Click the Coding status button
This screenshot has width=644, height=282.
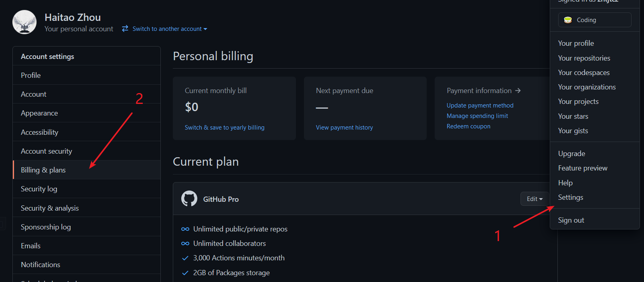coord(595,20)
